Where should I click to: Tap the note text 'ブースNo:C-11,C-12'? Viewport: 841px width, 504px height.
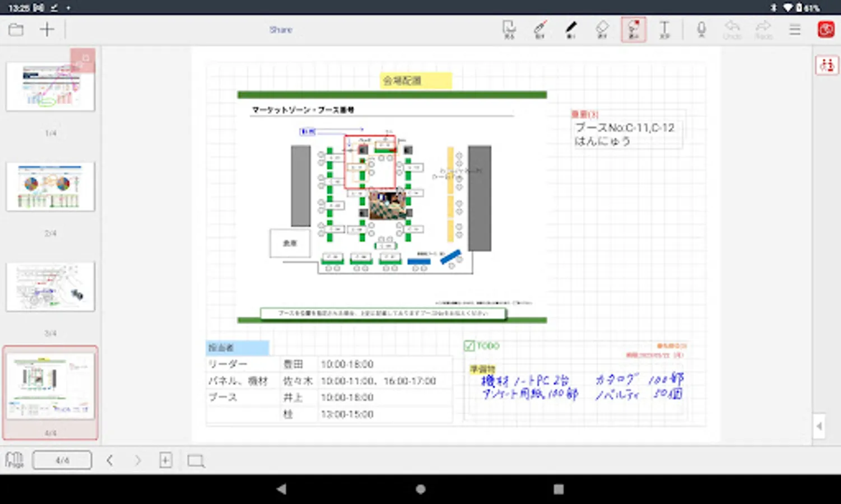625,128
